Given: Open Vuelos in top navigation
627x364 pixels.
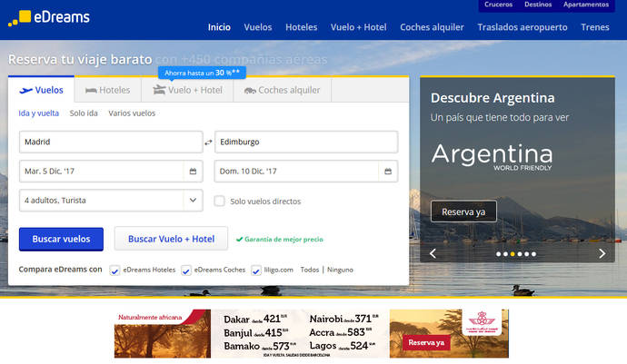Looking at the screenshot, I should click(258, 27).
